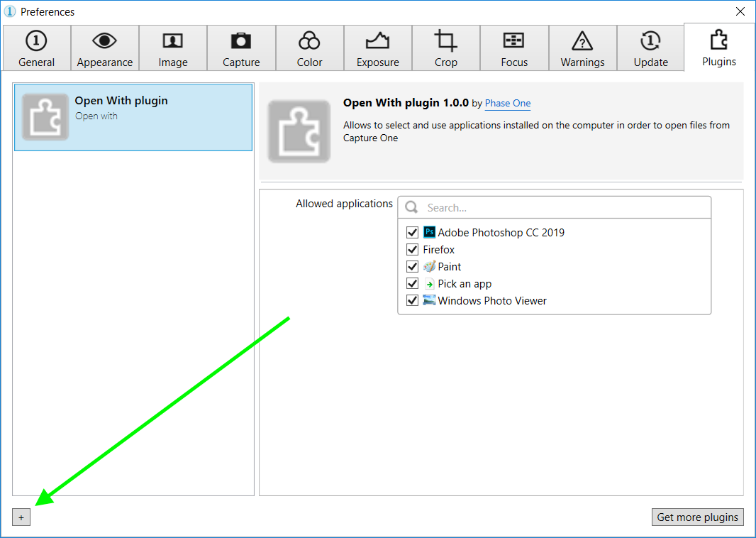Viewport: 756px width, 538px height.
Task: Click the large plugin puzzle icon in details
Action: click(x=299, y=131)
